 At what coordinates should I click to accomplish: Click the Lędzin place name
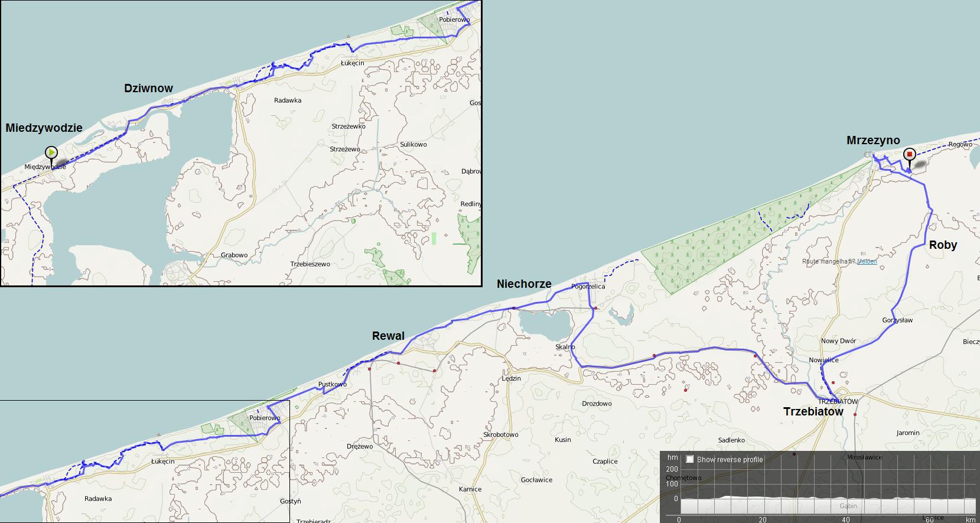click(x=511, y=378)
